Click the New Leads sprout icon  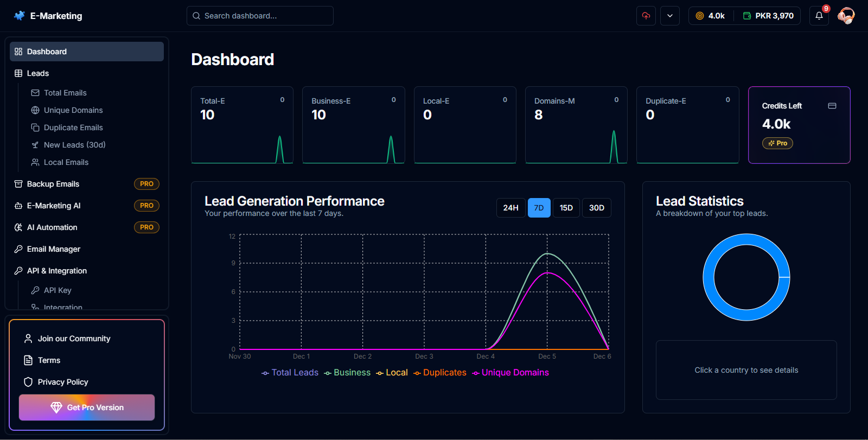35,145
